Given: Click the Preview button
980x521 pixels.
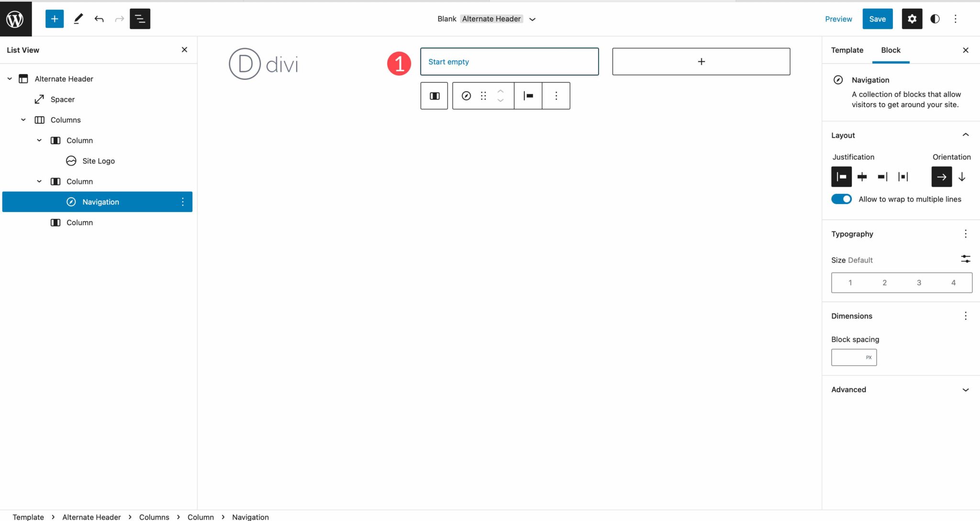Looking at the screenshot, I should pyautogui.click(x=839, y=18).
